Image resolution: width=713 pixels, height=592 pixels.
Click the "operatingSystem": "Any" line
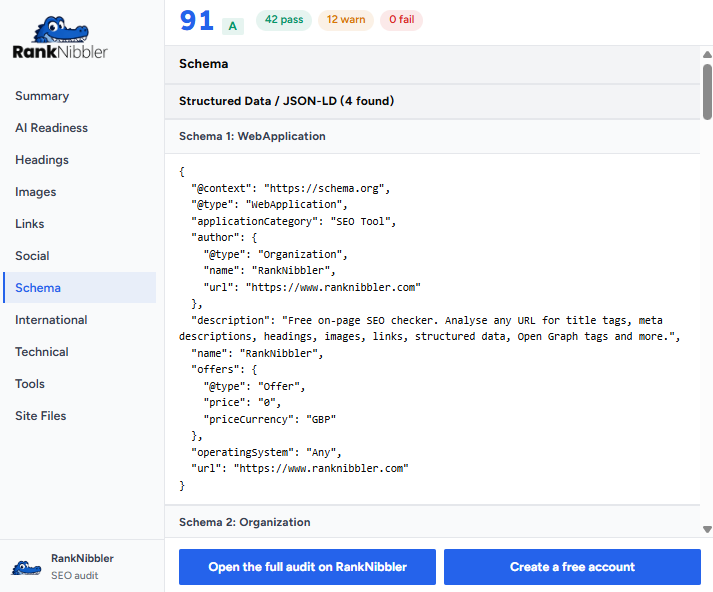click(x=266, y=452)
